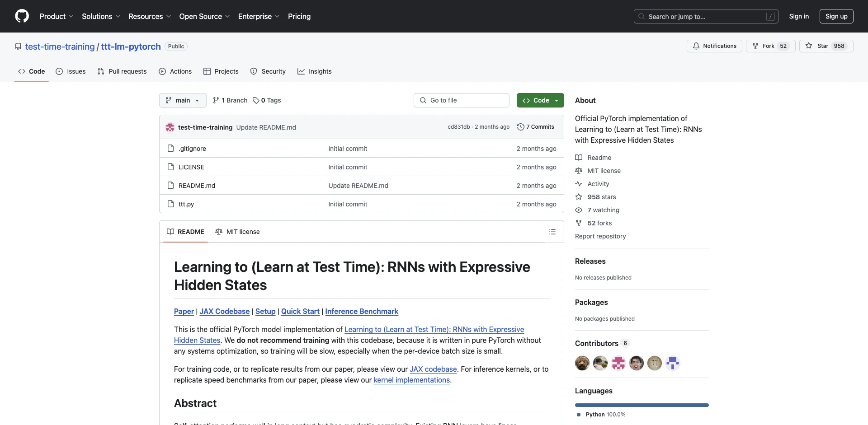The height and width of the screenshot is (425, 868).
Task: Open the ttt.py file
Action: tap(186, 204)
